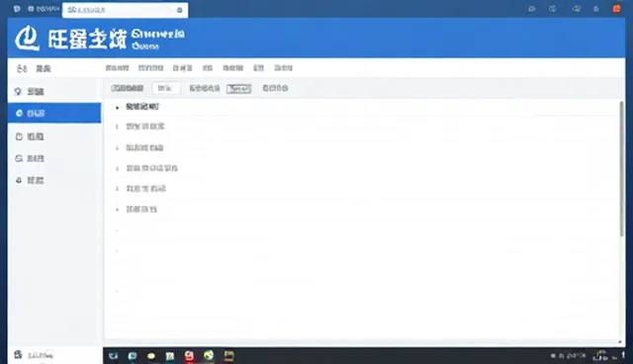
Task: Open the green-yellow round taskbar icon
Action: [209, 355]
